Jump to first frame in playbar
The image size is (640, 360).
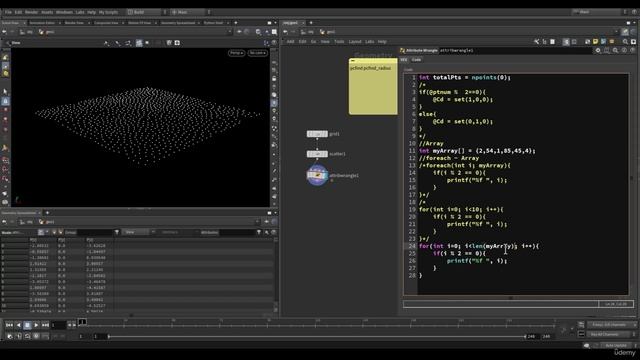tap(9, 325)
